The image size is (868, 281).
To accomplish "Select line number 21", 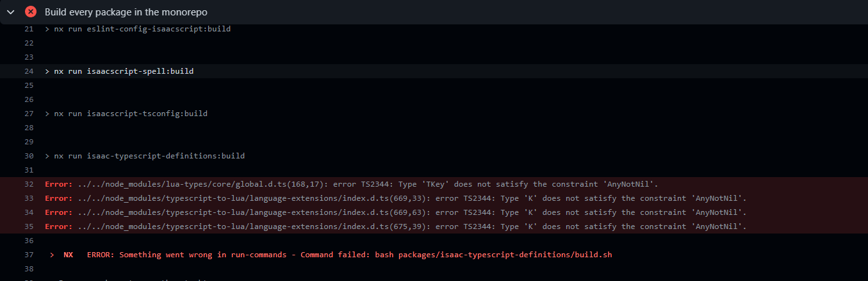I will [x=28, y=29].
